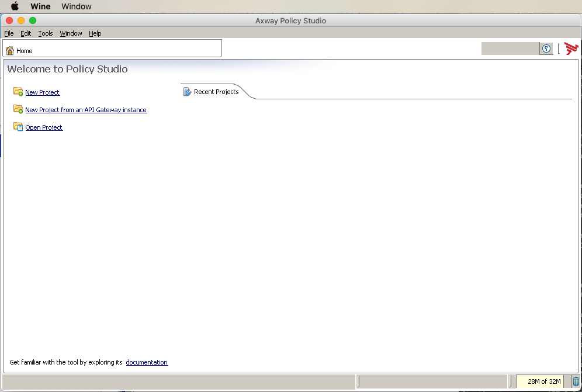The height and width of the screenshot is (392, 582).
Task: Click New Project from an API Gateway instance link
Action: coord(86,110)
